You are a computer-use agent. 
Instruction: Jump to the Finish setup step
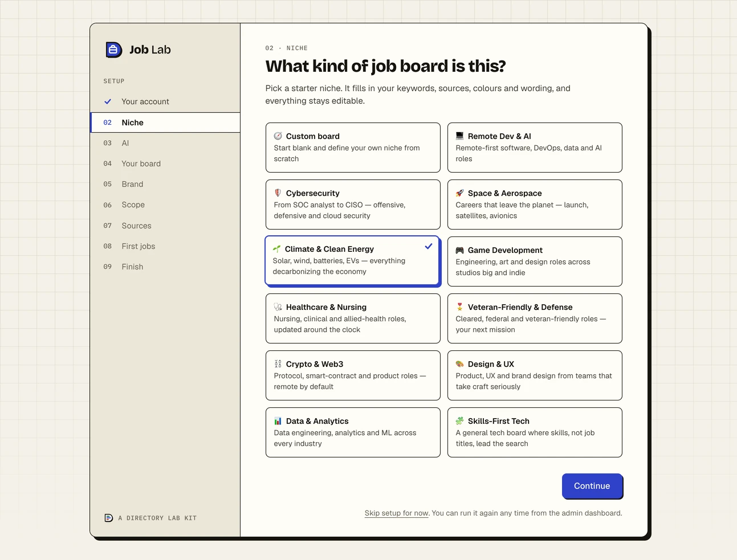[165, 267]
